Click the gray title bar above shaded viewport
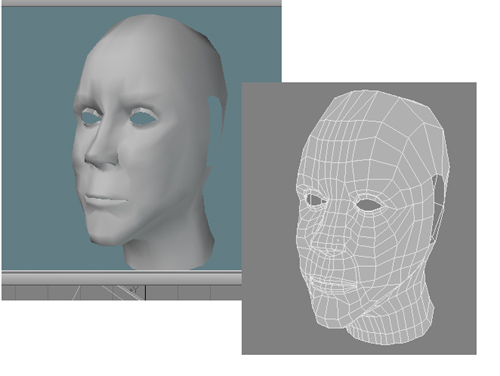 coord(141,3)
